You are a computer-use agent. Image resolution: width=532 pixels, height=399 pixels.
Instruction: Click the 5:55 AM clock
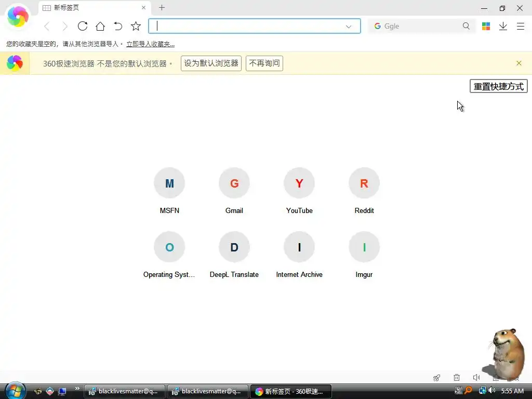[512, 391]
